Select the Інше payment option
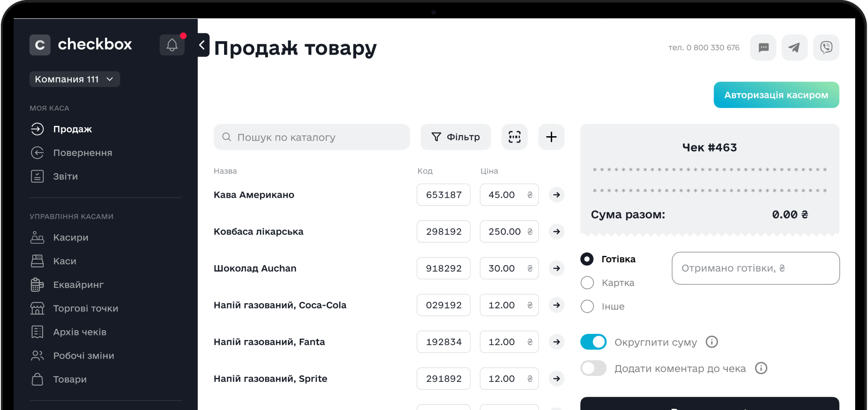Image resolution: width=868 pixels, height=410 pixels. click(x=587, y=306)
